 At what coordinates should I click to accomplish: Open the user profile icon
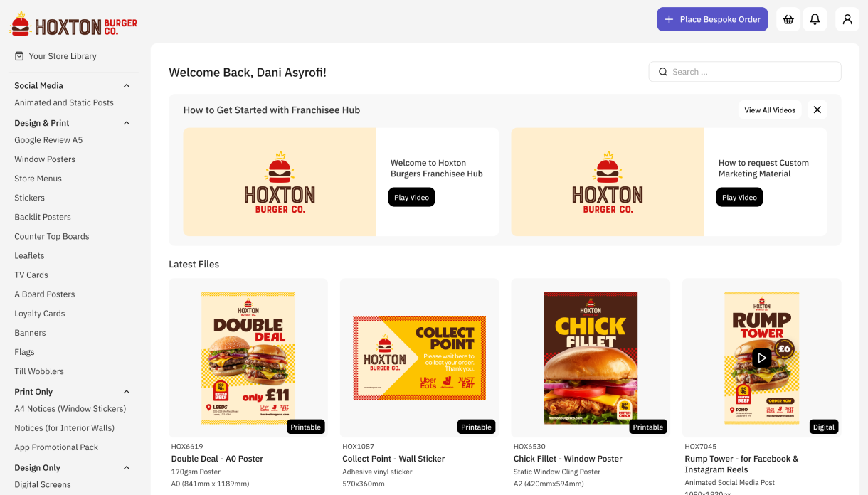tap(847, 19)
